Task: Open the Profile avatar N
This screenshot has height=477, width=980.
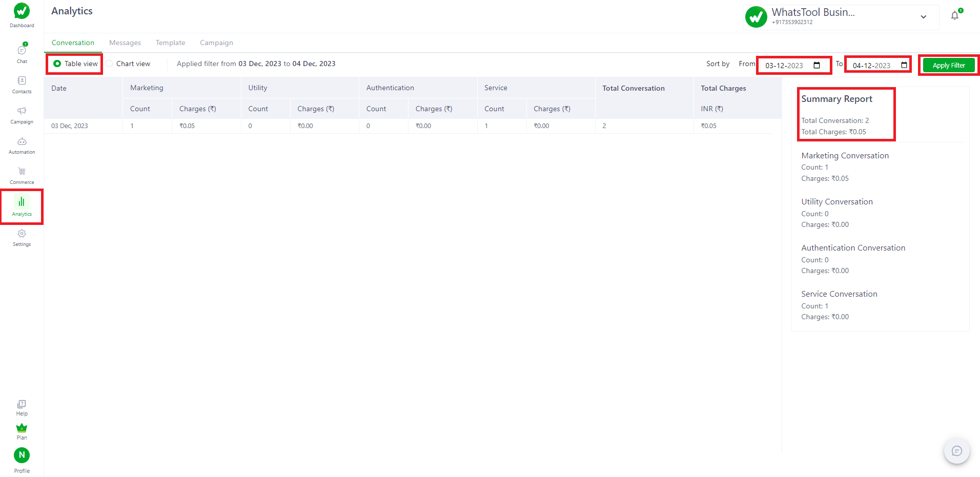Action: (22, 455)
